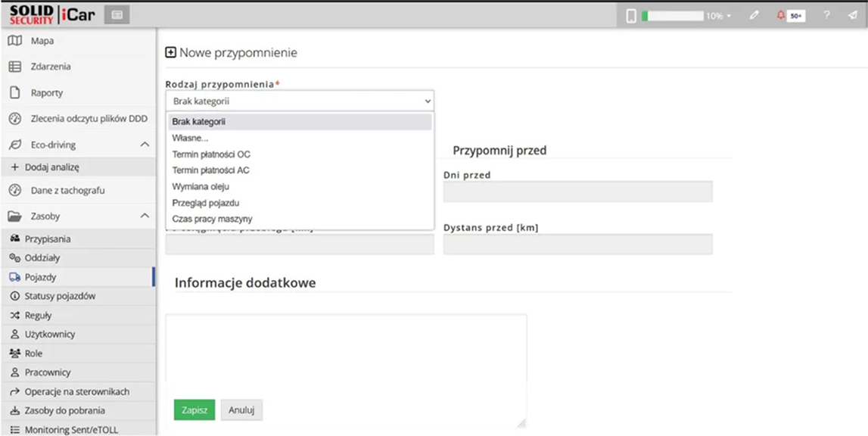Click the green Zapisz button
This screenshot has width=868, height=436.
tap(194, 410)
